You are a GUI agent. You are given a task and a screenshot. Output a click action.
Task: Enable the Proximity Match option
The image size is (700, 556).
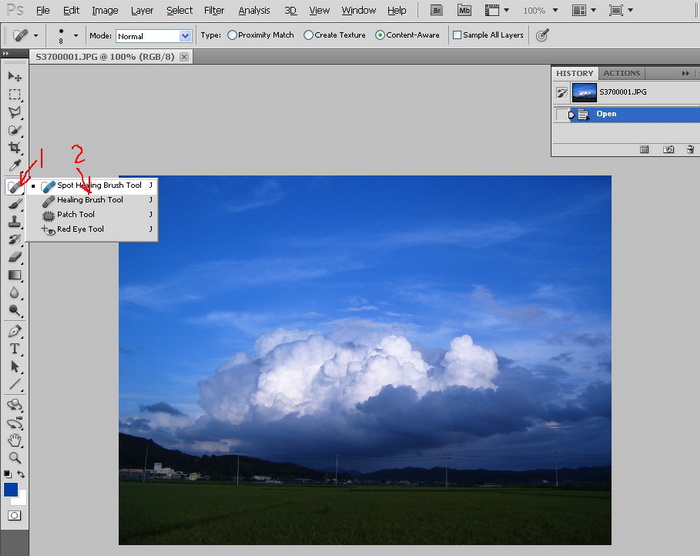[233, 35]
